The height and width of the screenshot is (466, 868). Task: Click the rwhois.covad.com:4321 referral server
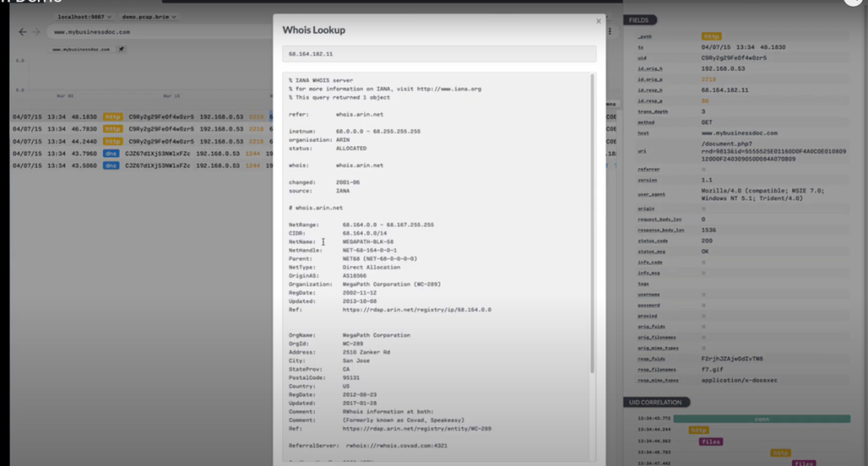[x=396, y=446]
